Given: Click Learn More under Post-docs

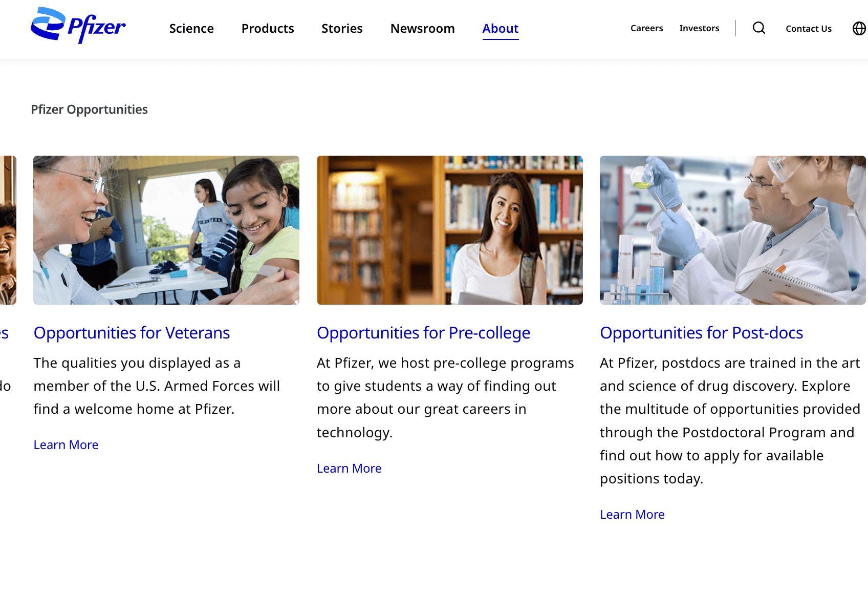Looking at the screenshot, I should click(632, 515).
